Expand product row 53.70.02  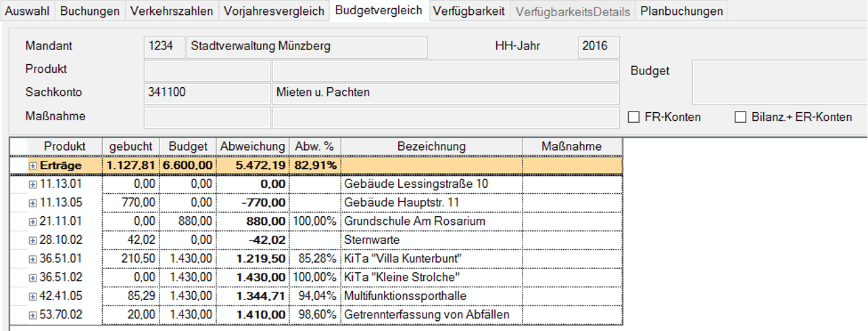pos(33,315)
